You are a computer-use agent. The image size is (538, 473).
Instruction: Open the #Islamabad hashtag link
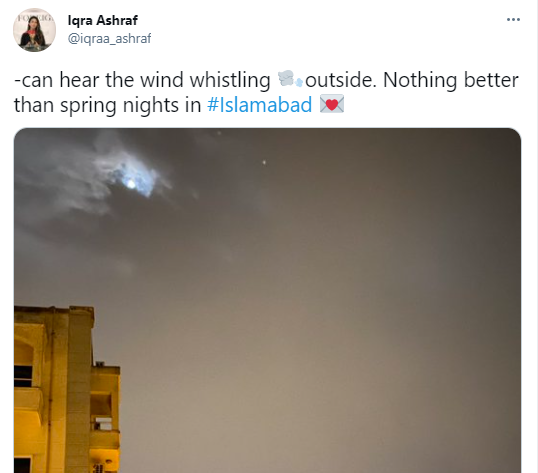(x=259, y=105)
